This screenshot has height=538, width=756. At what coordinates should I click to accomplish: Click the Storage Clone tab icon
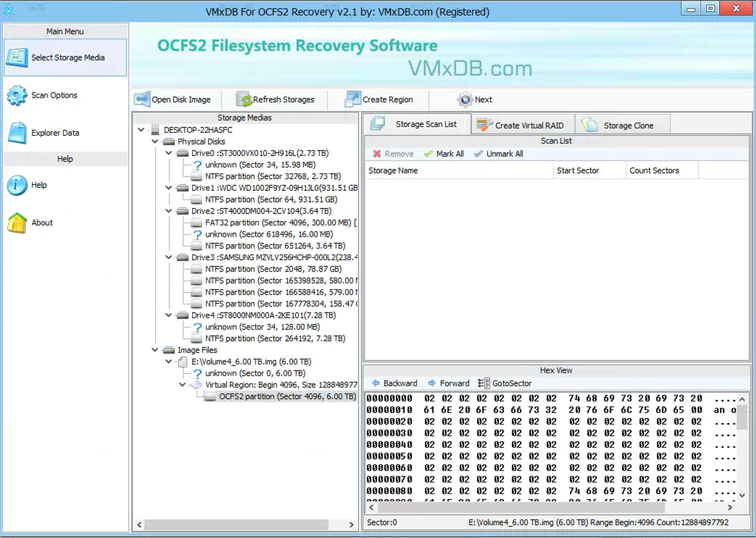[x=589, y=125]
